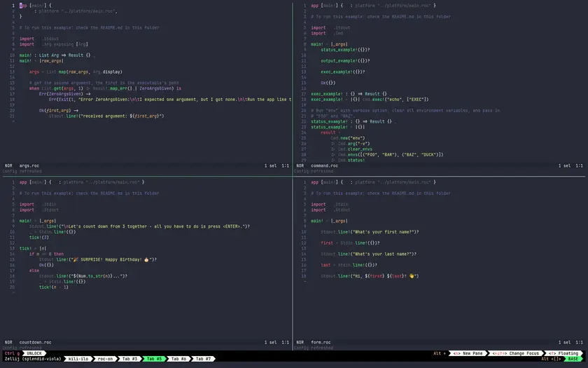Click the 'SURPRISE! Happy Birthday!' line

point(98,259)
